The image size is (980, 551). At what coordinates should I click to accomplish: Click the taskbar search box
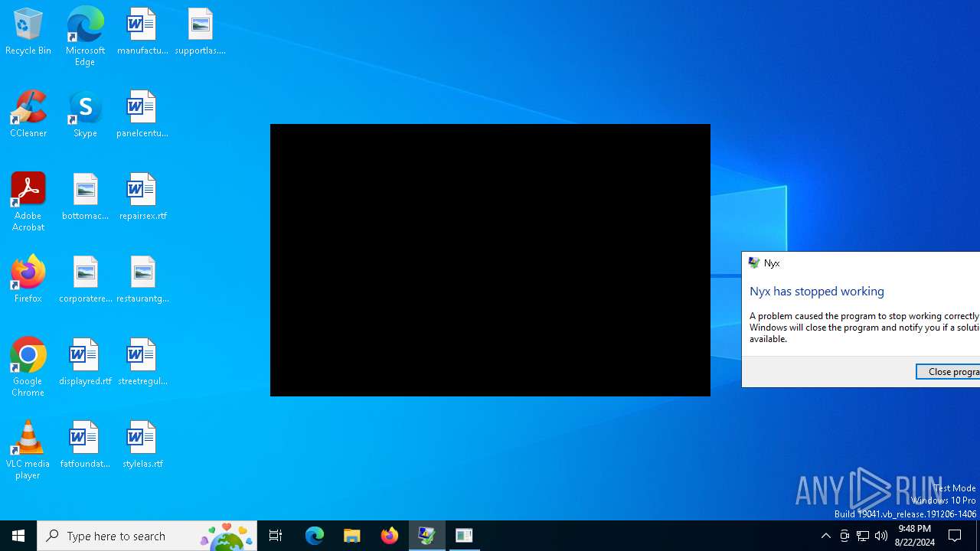(147, 536)
